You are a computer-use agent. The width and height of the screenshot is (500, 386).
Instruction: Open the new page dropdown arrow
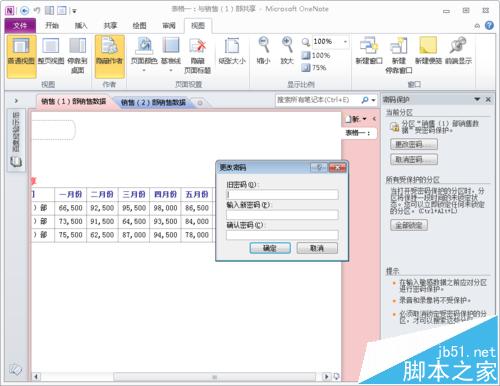364,119
